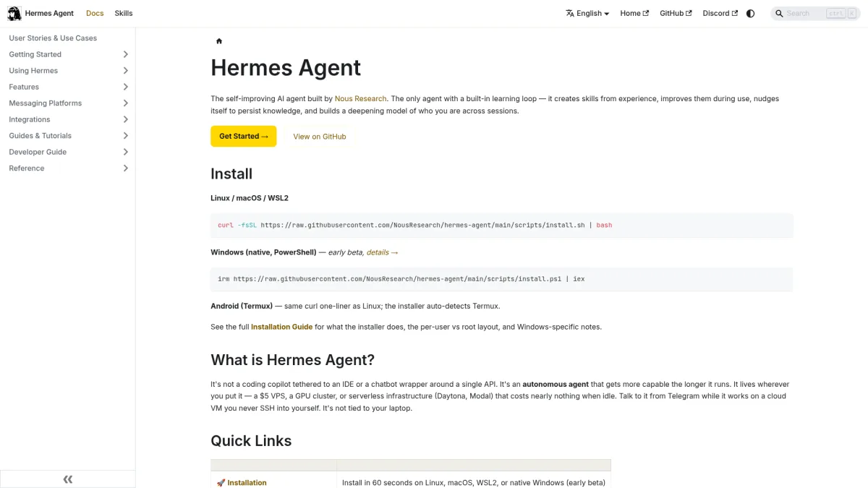868x488 pixels.
Task: Open the Home external link
Action: [x=634, y=13]
